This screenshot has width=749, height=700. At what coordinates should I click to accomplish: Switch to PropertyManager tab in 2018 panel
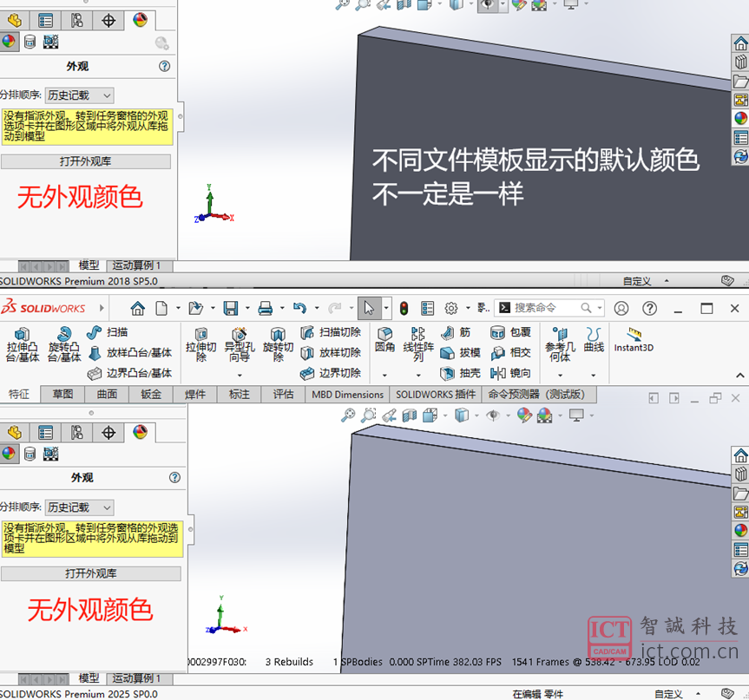[x=45, y=21]
